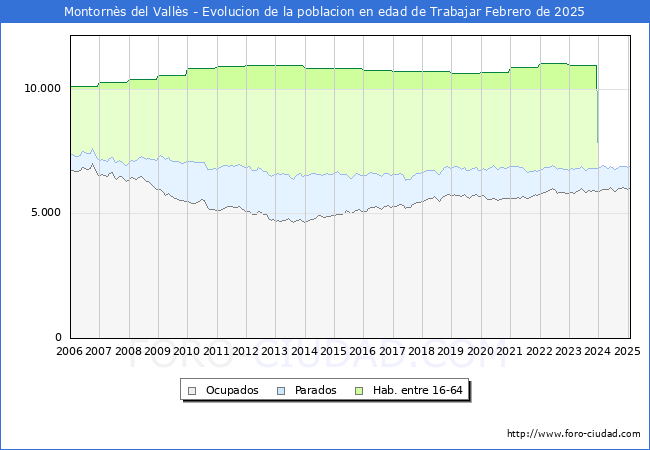Click the Parados legend color swatch
The height and width of the screenshot is (450, 650).
pos(281,391)
